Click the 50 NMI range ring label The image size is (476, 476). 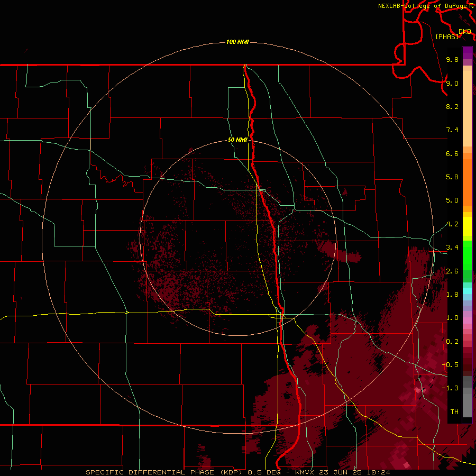pyautogui.click(x=237, y=140)
